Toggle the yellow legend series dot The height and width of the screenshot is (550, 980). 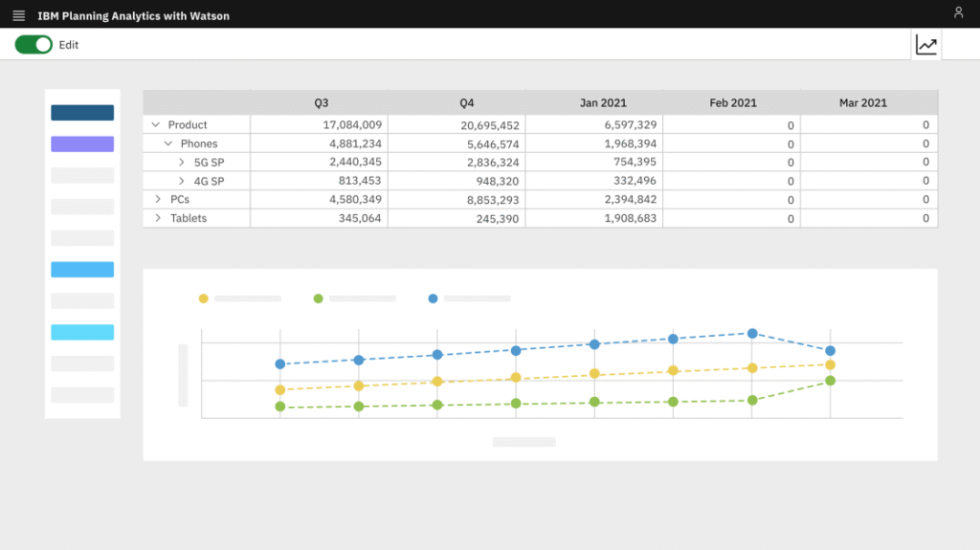203,298
